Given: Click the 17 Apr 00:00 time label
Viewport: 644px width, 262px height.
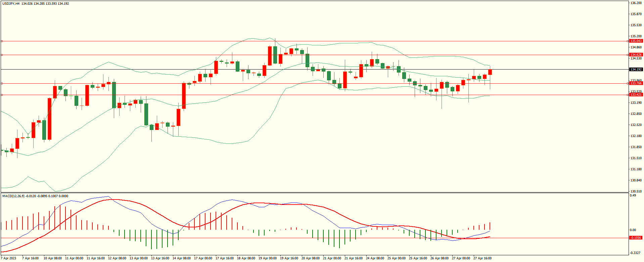Looking at the screenshot, I should [x=203, y=258].
